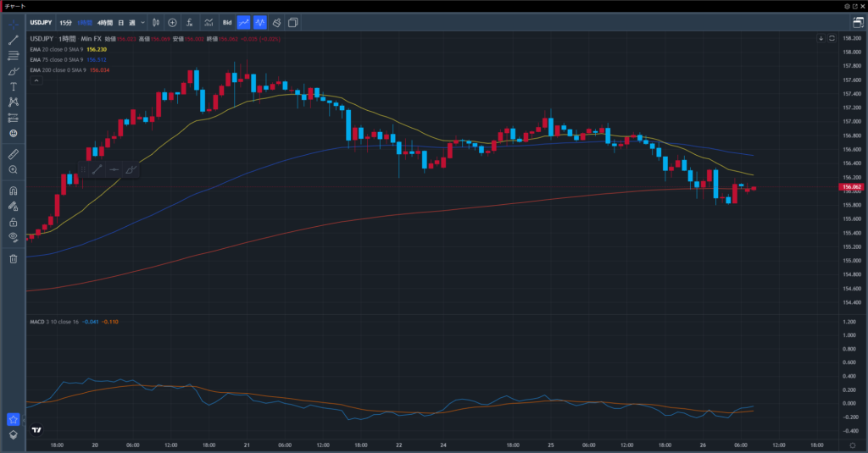This screenshot has height=453, width=868.
Task: Toggle lock all drawings tool
Action: tap(13, 221)
